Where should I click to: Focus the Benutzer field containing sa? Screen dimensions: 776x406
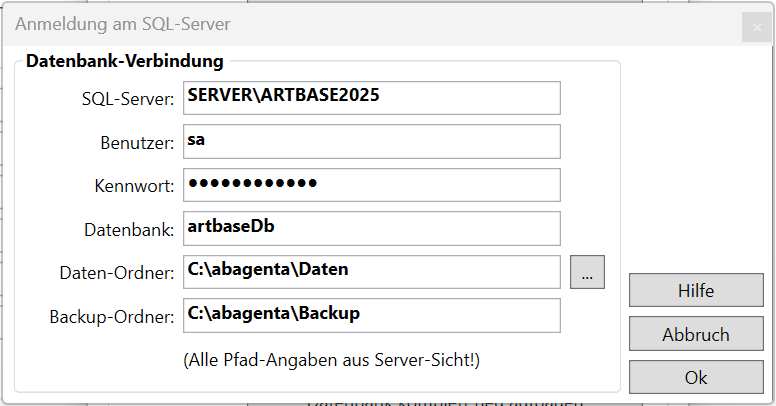372,142
